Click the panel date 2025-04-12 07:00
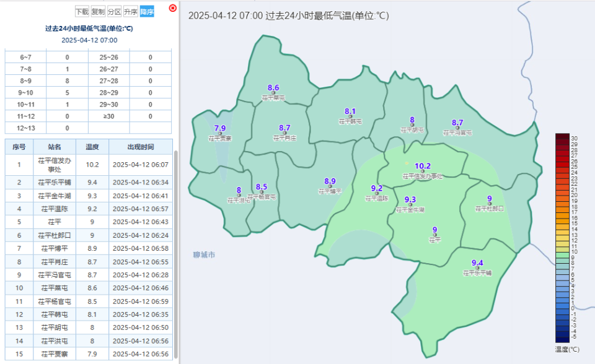The image size is (595, 364). coord(89,40)
